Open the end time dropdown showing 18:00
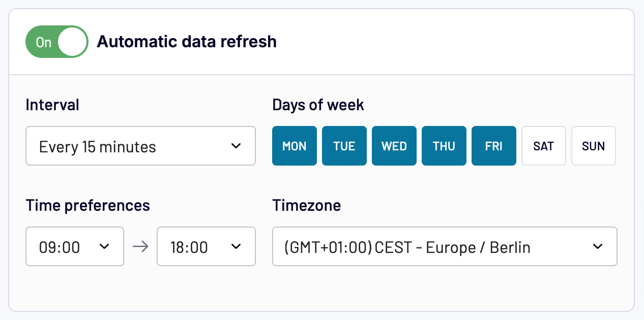 (206, 246)
